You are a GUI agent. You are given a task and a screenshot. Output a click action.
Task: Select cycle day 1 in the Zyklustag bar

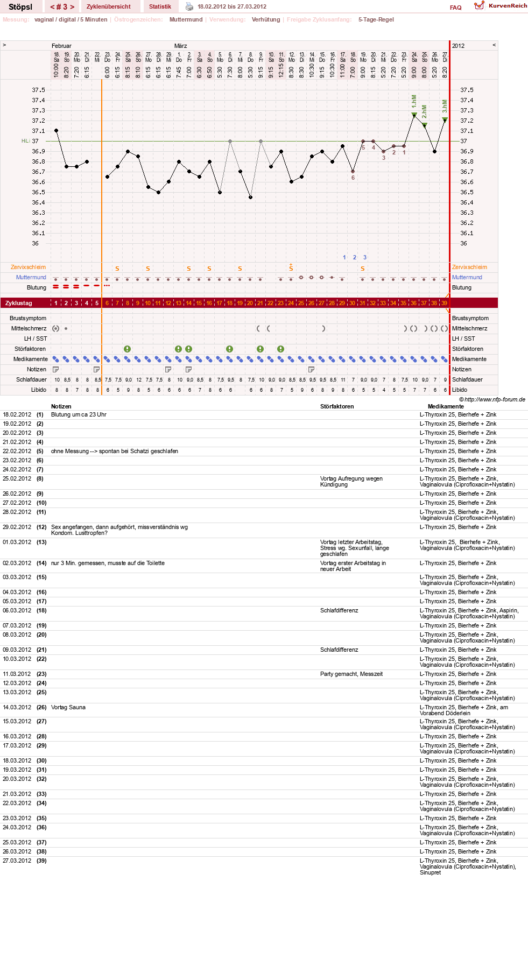56,303
